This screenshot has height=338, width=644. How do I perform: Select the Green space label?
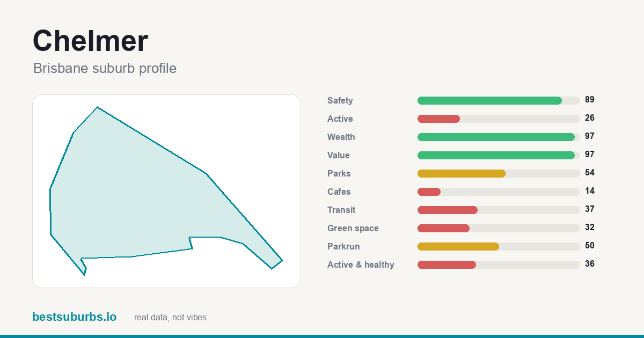click(x=353, y=228)
